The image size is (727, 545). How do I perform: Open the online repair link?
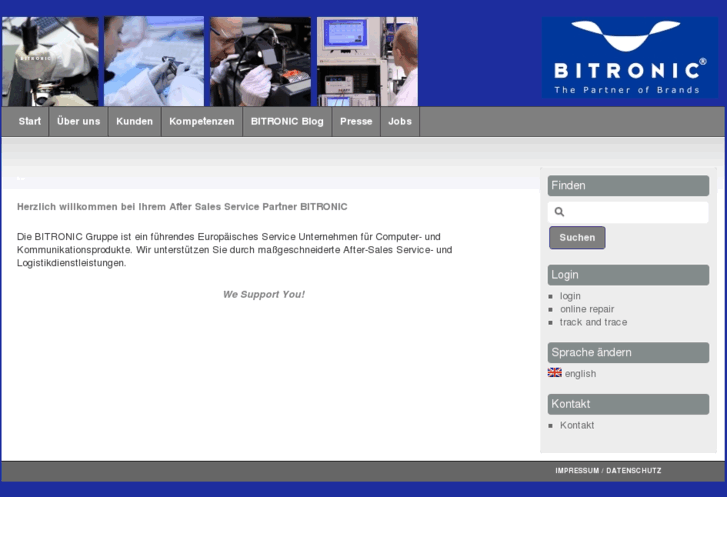(587, 309)
